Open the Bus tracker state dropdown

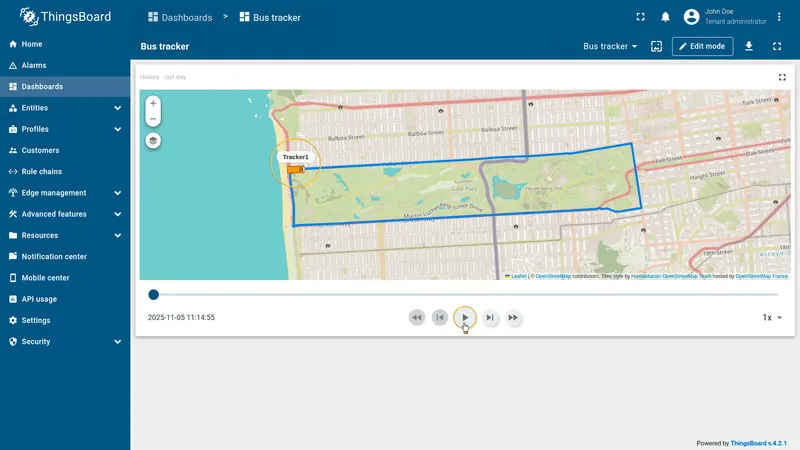coord(610,46)
